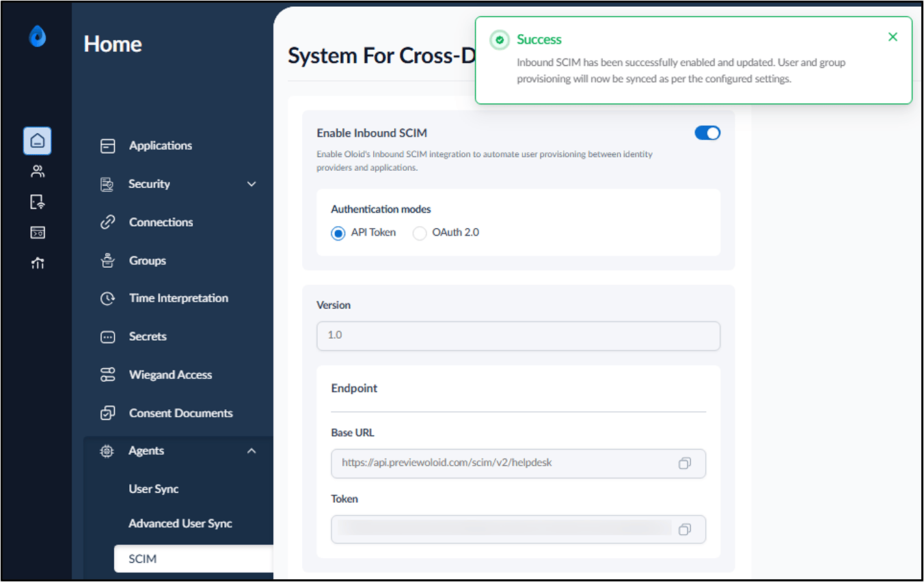924x582 pixels.
Task: Click the Consent Documents icon
Action: coord(108,413)
